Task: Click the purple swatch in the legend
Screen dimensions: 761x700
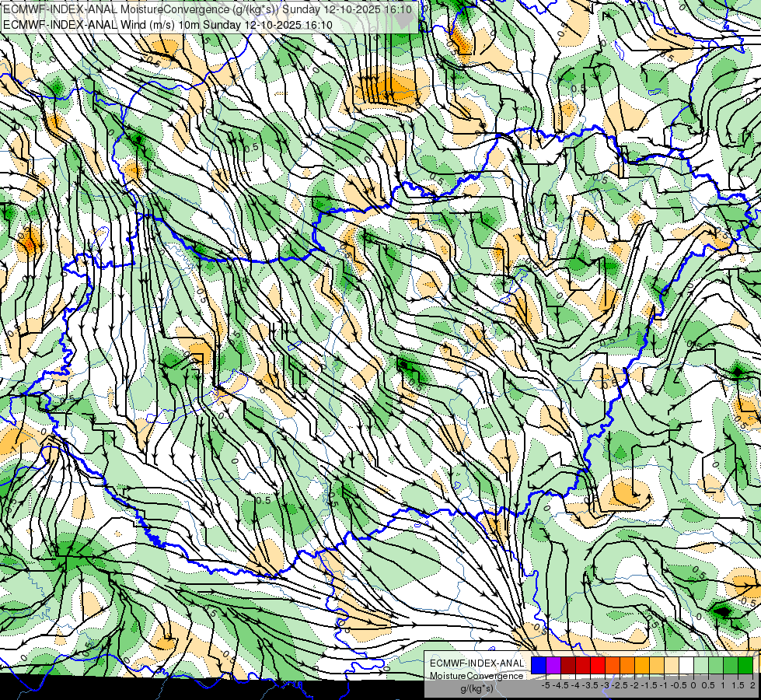Action: click(x=553, y=665)
